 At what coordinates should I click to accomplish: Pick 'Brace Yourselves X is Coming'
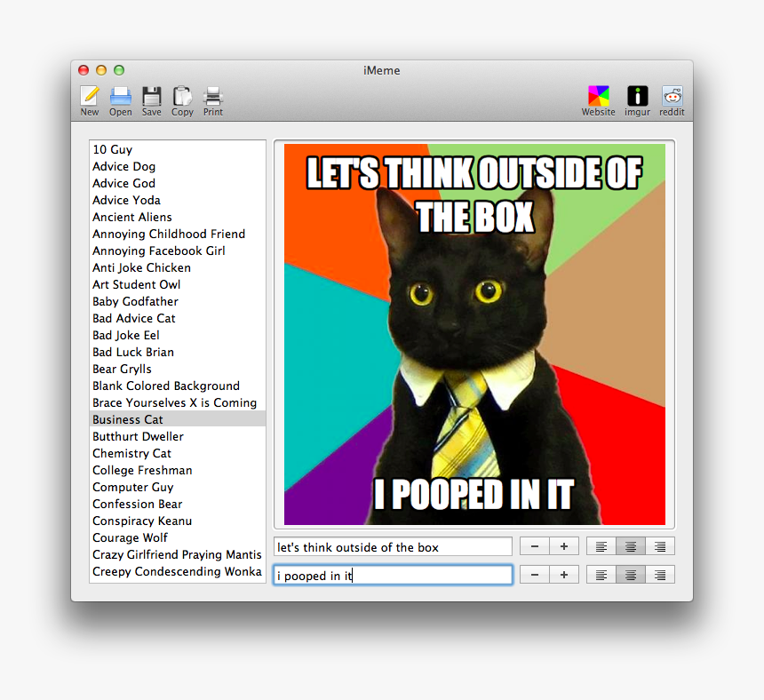click(x=178, y=402)
